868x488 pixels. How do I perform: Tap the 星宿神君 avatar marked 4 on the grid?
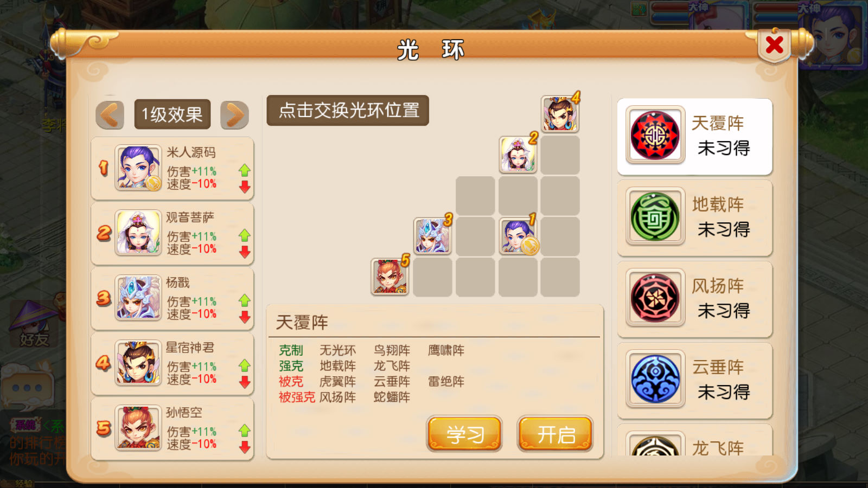560,114
